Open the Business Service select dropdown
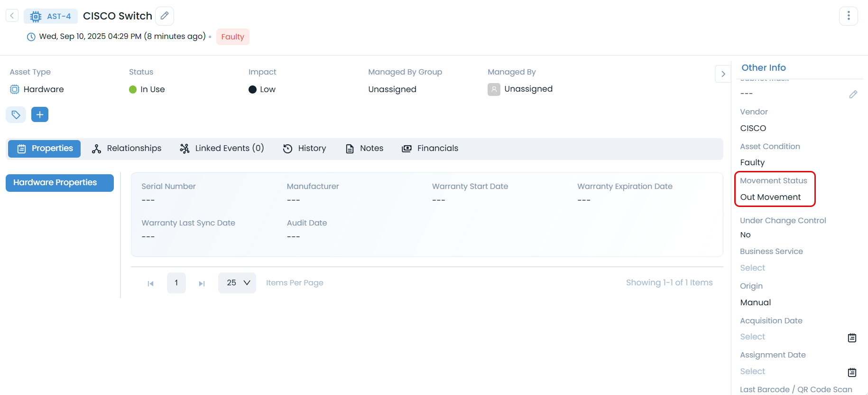The image size is (868, 395). pyautogui.click(x=753, y=268)
